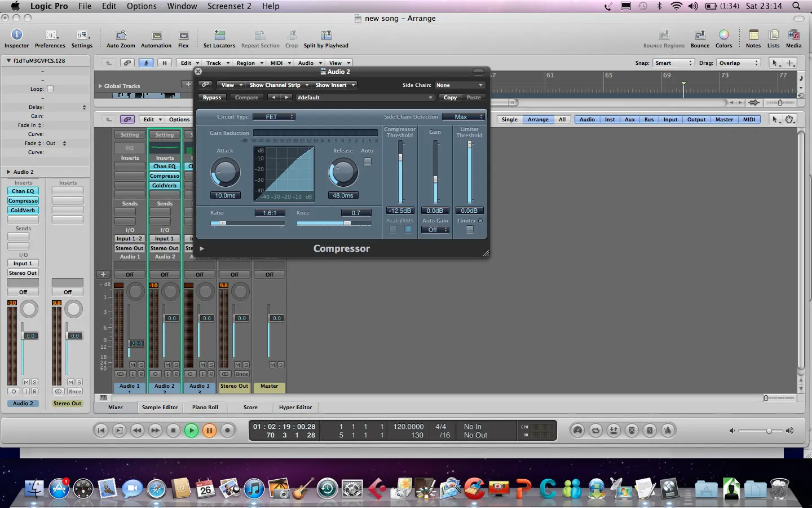Open iTunes from the Dock
The height and width of the screenshot is (508, 812).
click(254, 488)
